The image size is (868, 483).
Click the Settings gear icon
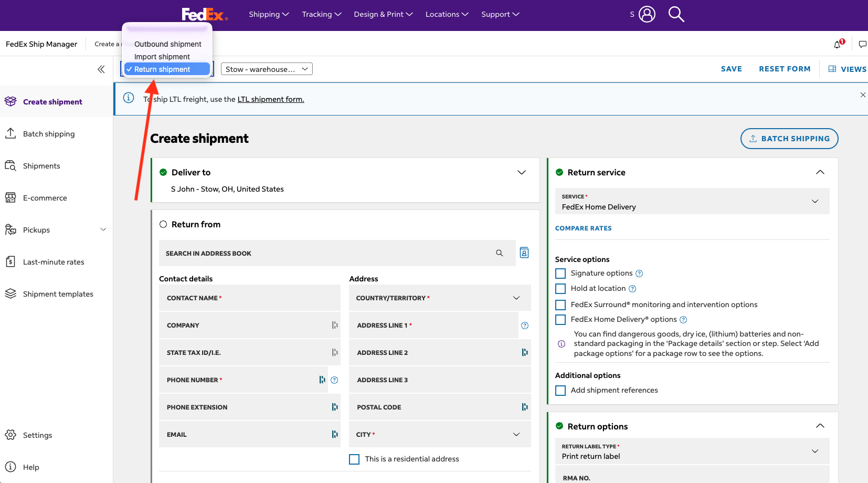[10, 435]
